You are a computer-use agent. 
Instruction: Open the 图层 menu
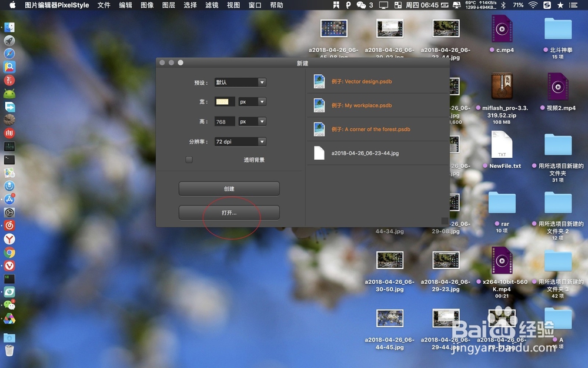click(169, 5)
